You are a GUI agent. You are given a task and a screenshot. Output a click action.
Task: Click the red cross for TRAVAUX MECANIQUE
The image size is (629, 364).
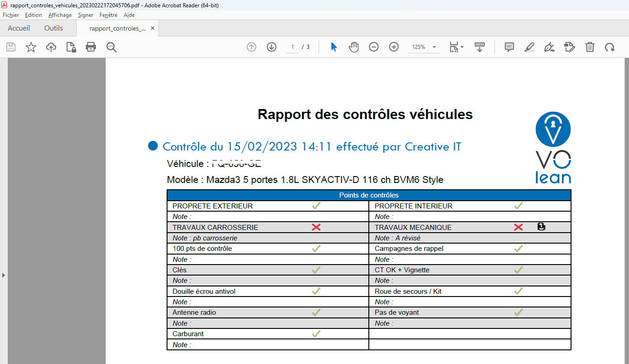(x=518, y=227)
